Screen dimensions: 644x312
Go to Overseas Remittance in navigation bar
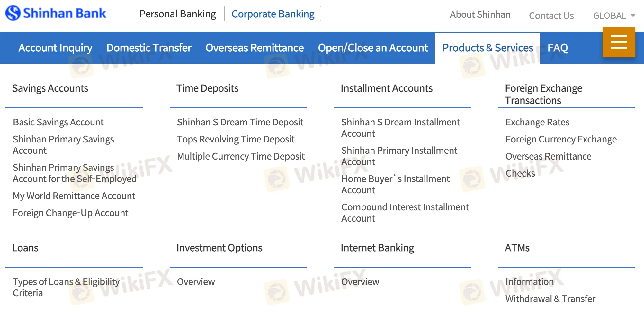coord(255,48)
